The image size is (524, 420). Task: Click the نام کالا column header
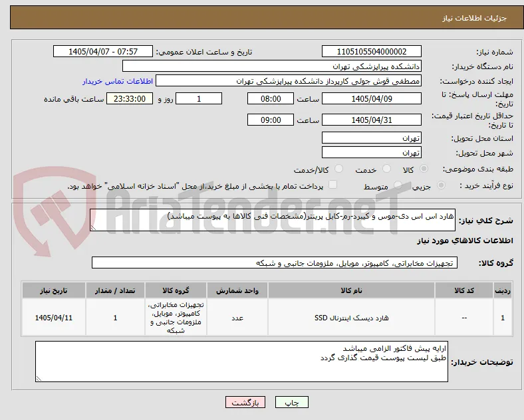351,290
